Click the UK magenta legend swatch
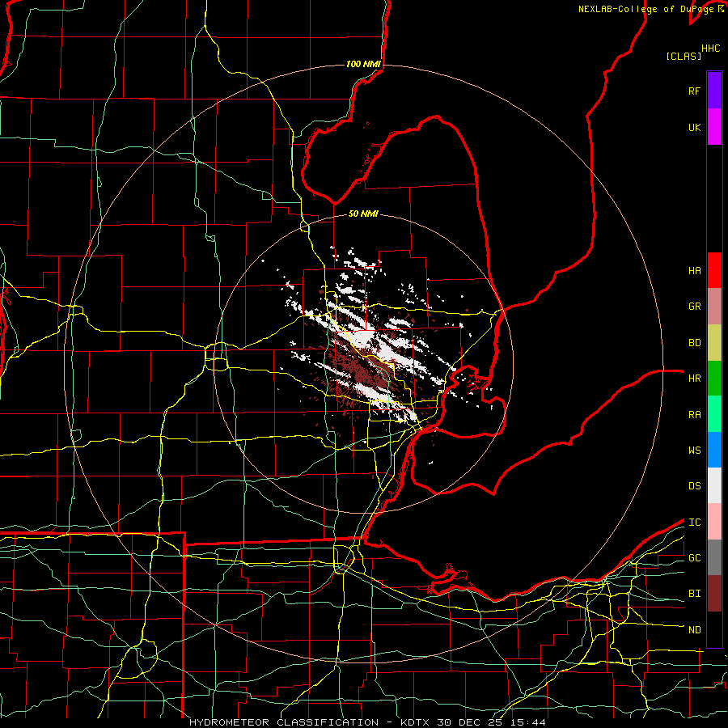Viewport: 728px width, 728px height. [714, 127]
